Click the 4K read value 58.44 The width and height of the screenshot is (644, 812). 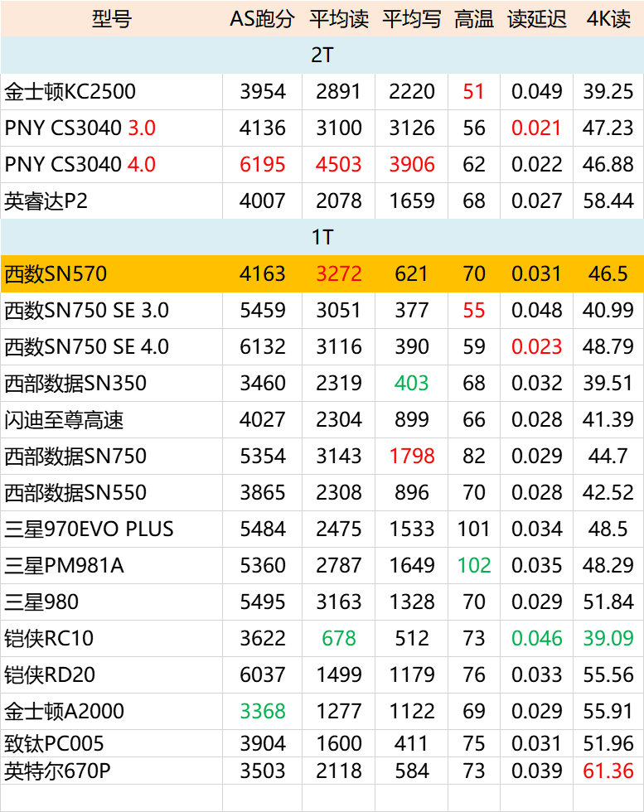[608, 201]
